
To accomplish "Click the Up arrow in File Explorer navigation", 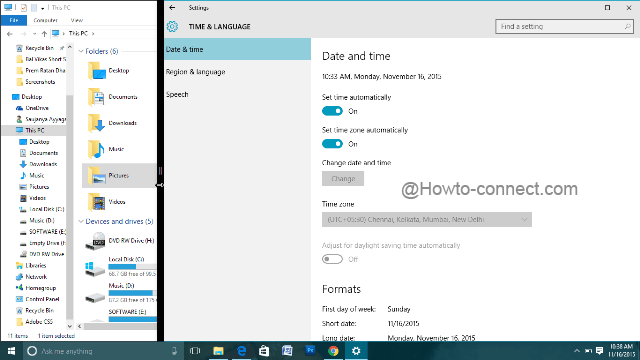I will pos(44,34).
